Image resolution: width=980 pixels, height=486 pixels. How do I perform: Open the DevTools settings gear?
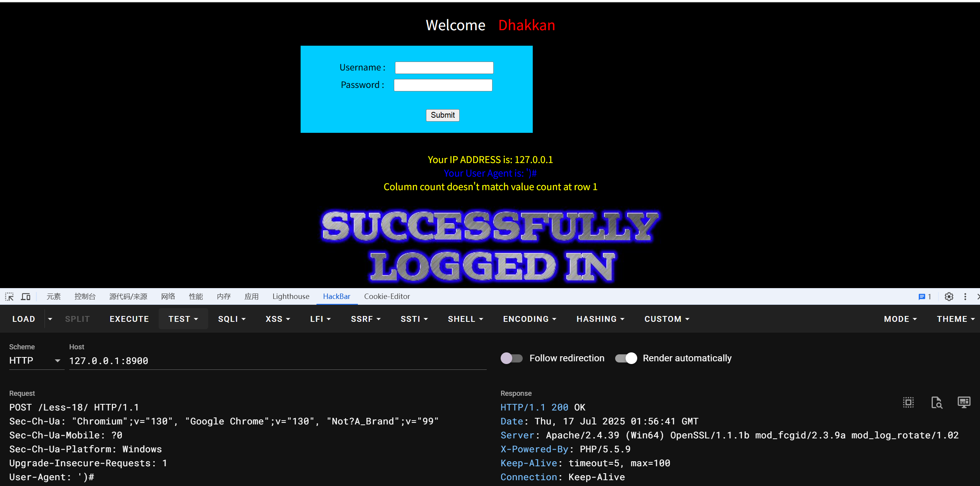click(949, 297)
